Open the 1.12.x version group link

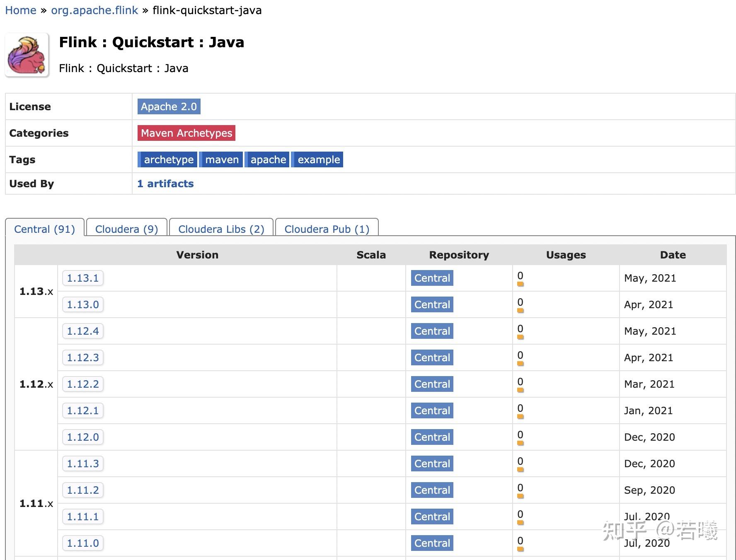pos(36,384)
